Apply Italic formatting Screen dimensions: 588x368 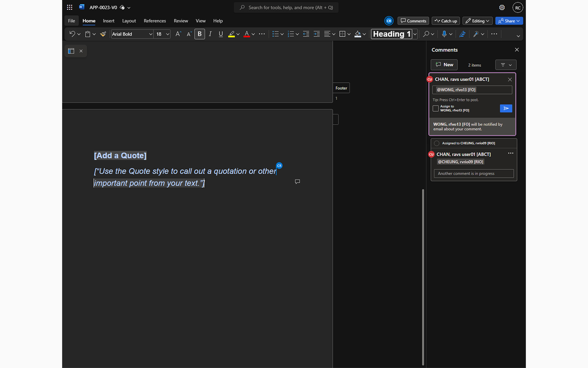[x=210, y=34]
